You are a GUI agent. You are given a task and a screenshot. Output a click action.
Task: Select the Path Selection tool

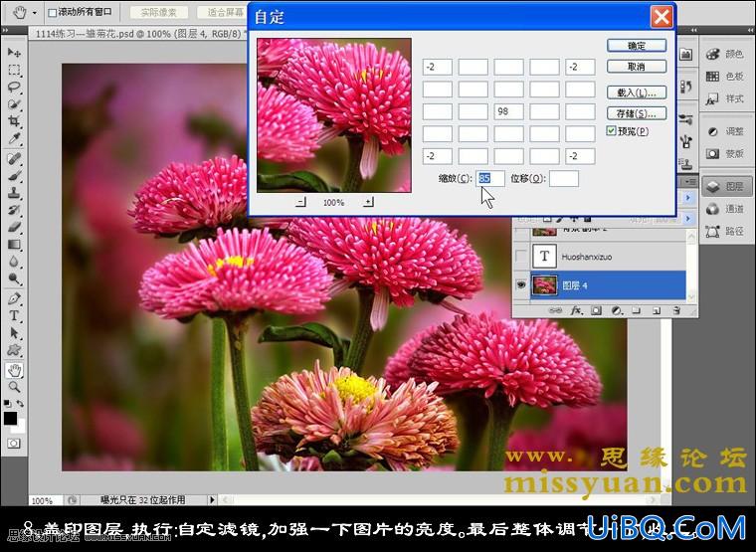tap(14, 332)
